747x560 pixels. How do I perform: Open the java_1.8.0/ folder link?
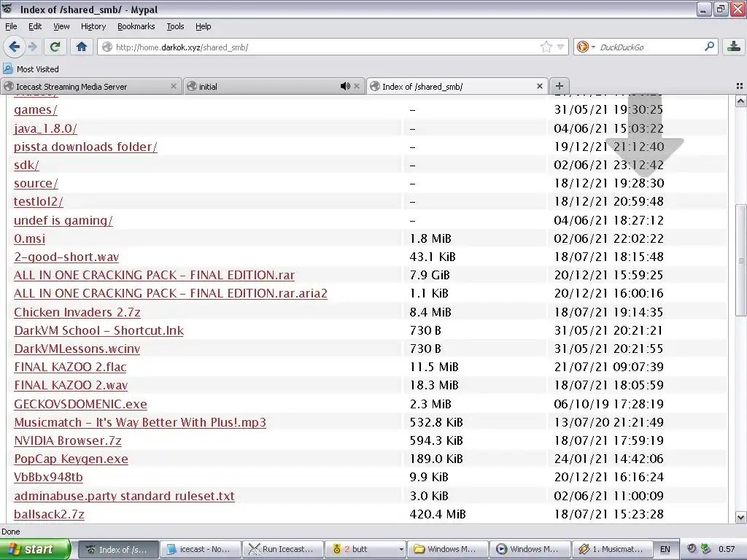(x=45, y=128)
